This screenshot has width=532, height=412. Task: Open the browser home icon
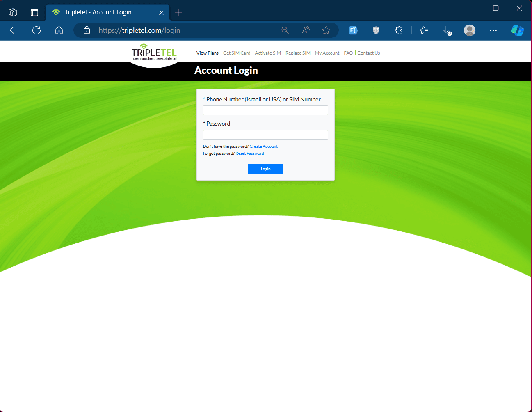coord(59,30)
